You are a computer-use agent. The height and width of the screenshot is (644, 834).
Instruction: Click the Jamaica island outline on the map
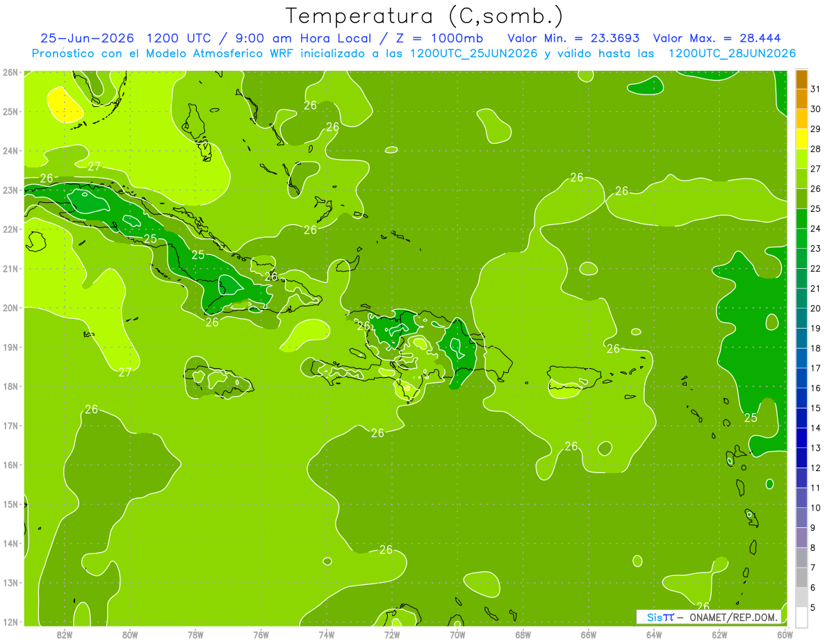pyautogui.click(x=218, y=382)
